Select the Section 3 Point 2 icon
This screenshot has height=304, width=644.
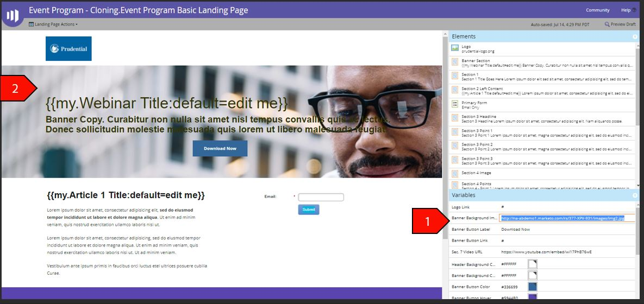[455, 145]
